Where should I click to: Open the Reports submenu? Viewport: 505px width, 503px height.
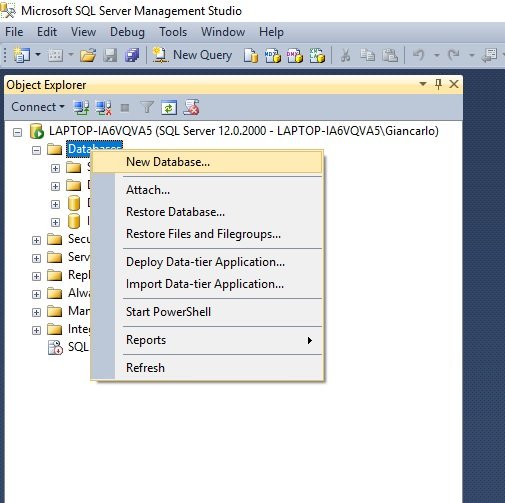pos(207,340)
